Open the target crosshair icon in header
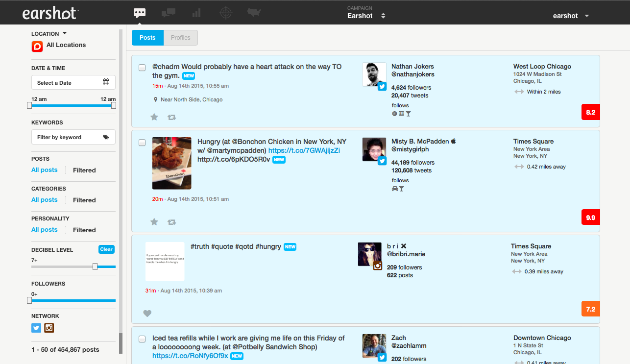Viewport: 630px width, 364px height. tap(225, 13)
